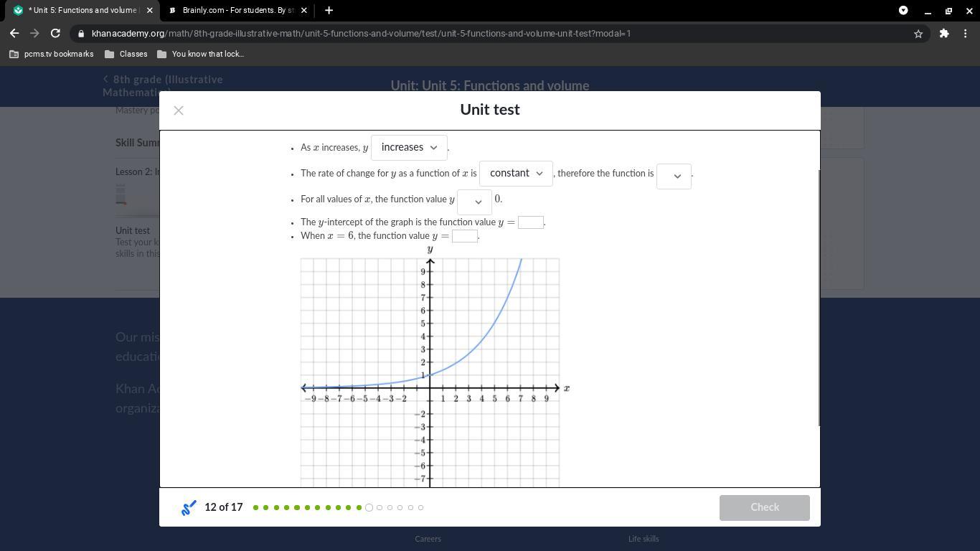Open the scratchpad pencil tool
Image resolution: width=980 pixels, height=551 pixels.
[x=189, y=508]
